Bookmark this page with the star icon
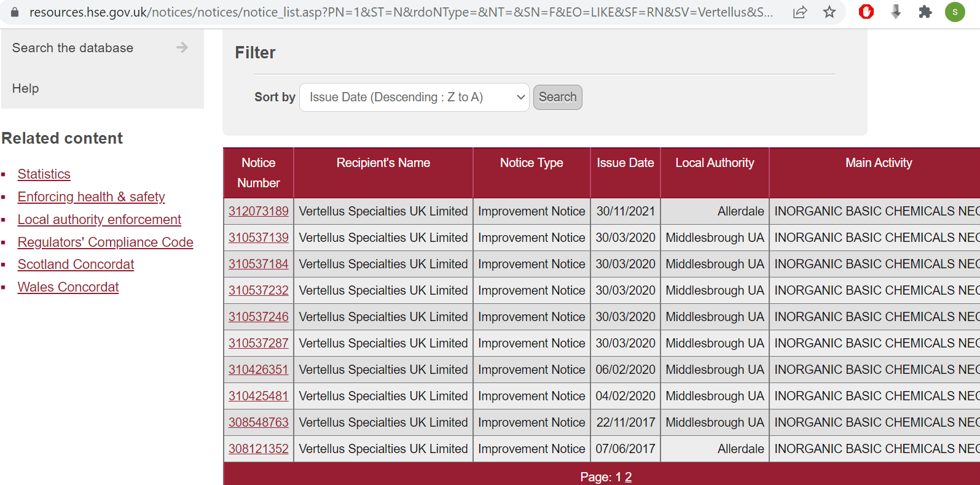The width and height of the screenshot is (980, 485). click(829, 12)
